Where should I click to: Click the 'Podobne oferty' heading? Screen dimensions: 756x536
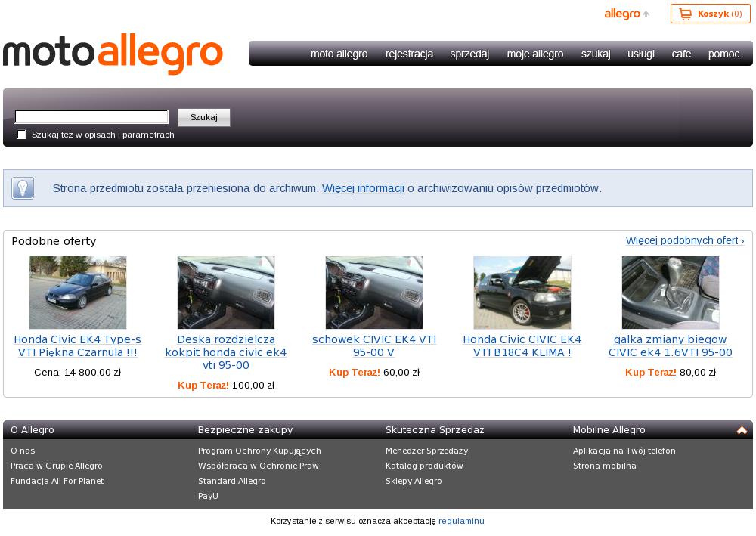(x=54, y=241)
